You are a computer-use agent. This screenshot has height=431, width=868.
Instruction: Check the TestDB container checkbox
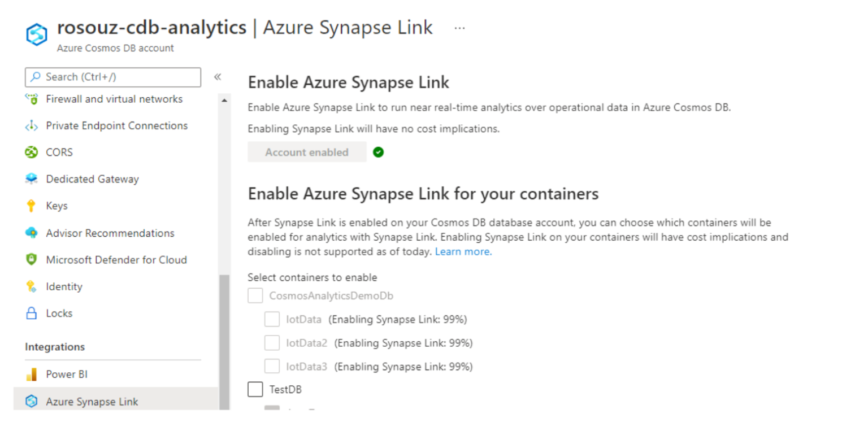tap(255, 389)
